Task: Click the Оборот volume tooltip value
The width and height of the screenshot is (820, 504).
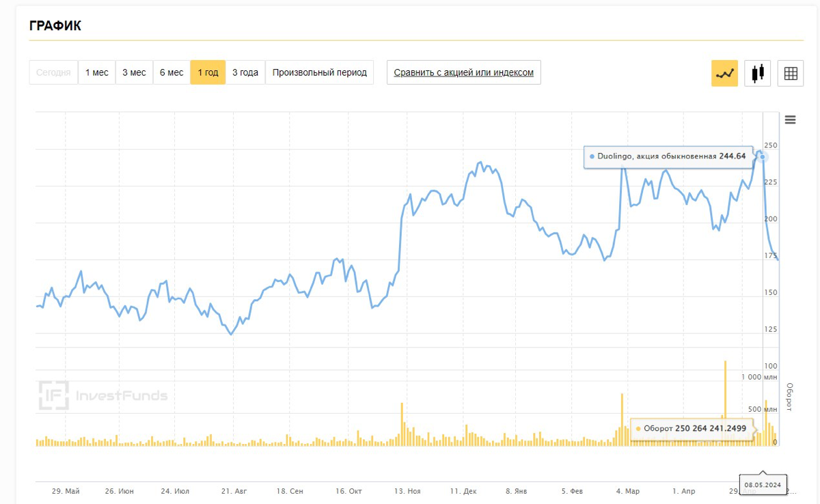Action: pyautogui.click(x=692, y=429)
